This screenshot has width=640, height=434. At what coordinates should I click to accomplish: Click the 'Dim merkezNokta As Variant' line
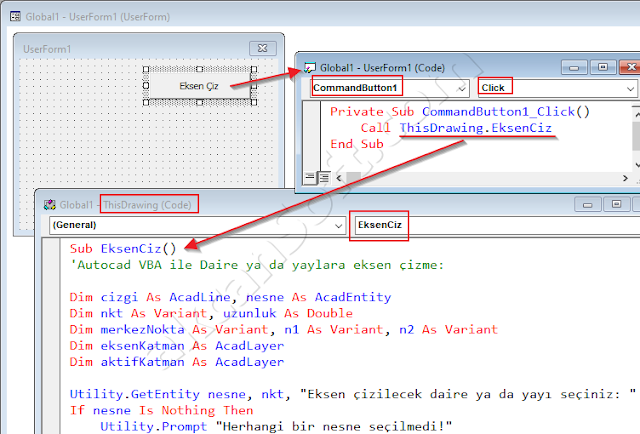point(284,329)
